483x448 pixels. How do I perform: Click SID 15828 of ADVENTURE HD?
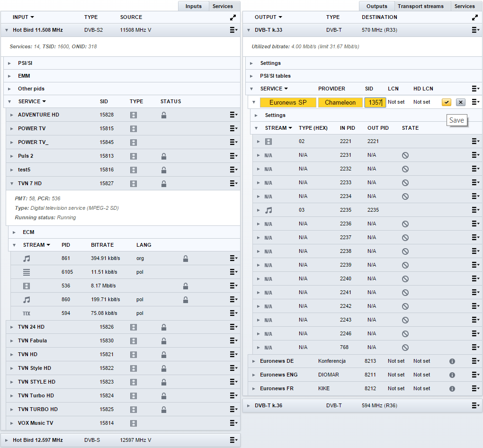click(x=107, y=115)
